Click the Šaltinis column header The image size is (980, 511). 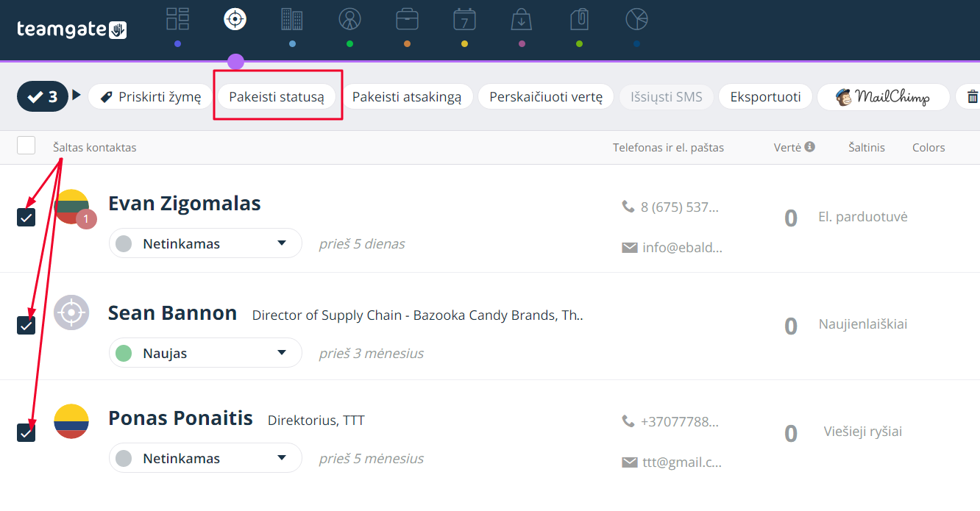tap(867, 147)
